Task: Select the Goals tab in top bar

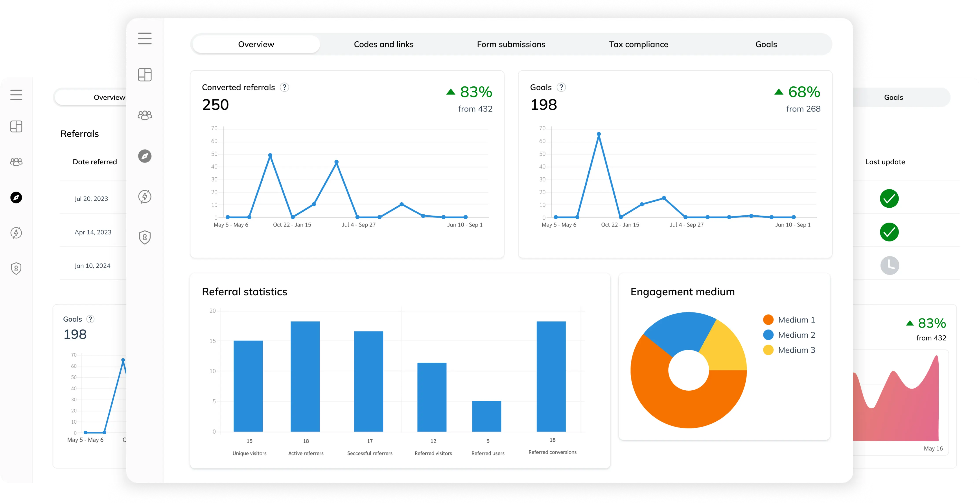Action: (x=766, y=44)
